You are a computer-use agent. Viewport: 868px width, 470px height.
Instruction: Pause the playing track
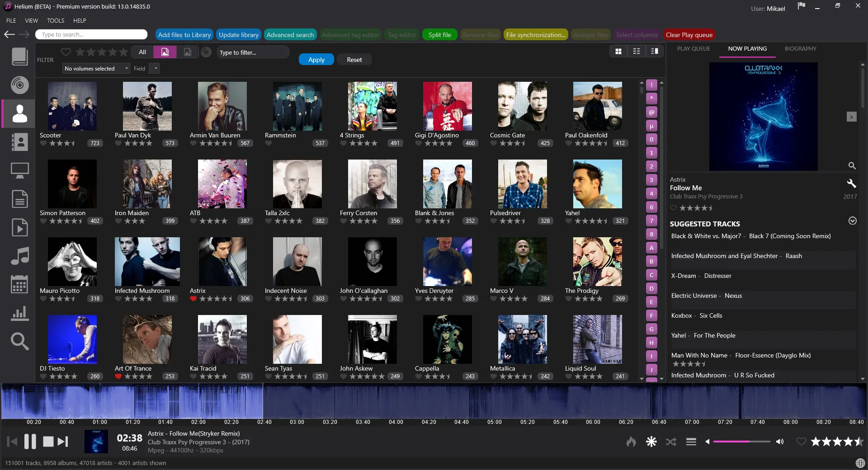pyautogui.click(x=30, y=441)
